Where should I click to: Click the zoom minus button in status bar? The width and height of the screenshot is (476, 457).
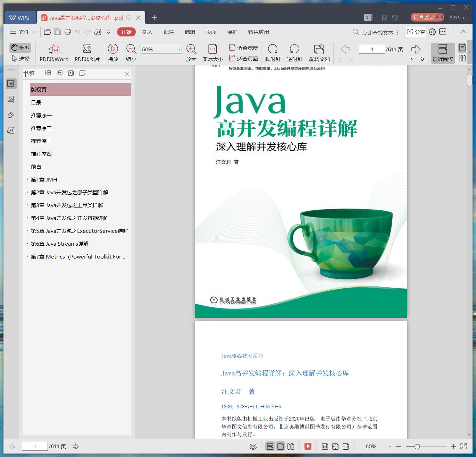point(398,446)
